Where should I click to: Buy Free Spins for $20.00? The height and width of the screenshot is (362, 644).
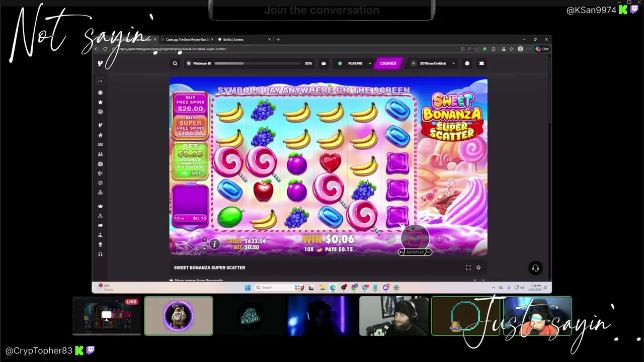[x=190, y=104]
